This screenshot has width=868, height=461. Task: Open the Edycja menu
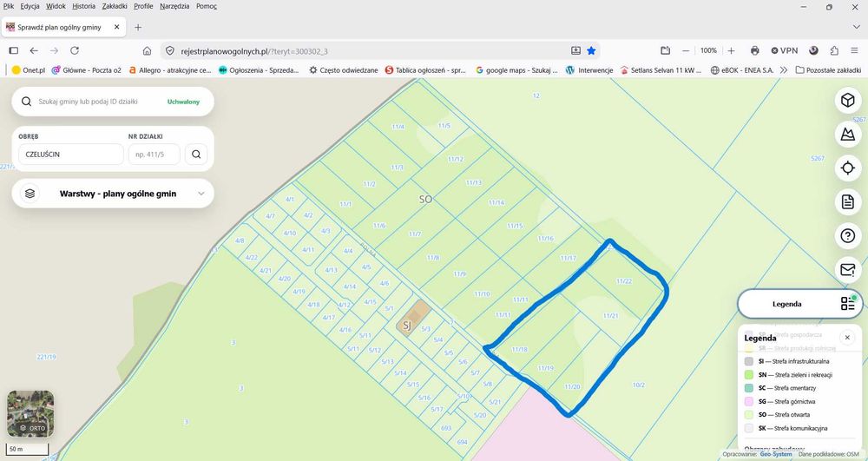point(30,6)
